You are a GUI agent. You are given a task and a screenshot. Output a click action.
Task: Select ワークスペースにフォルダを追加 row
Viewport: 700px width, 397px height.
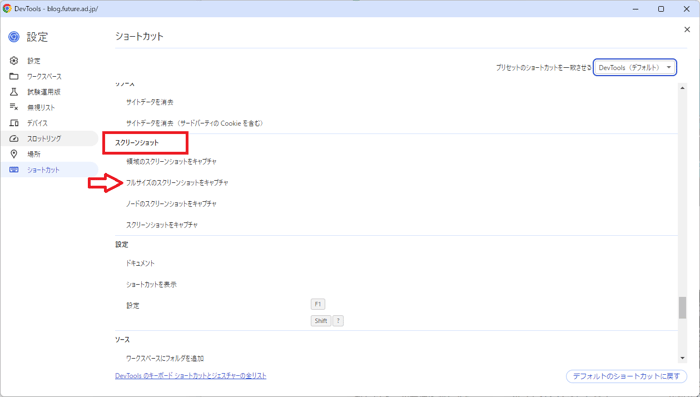(x=396, y=358)
